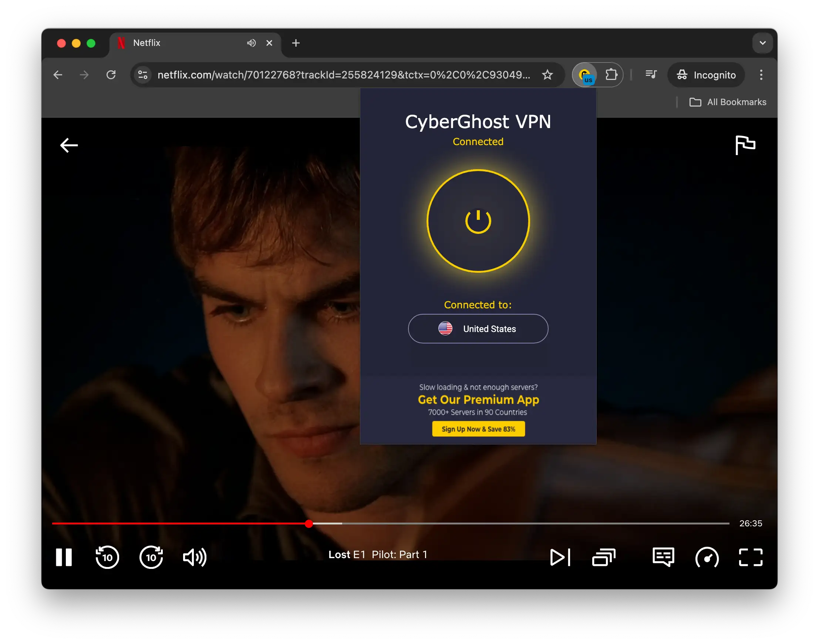Toggle the volume/audio icon
819x644 pixels.
tap(195, 557)
